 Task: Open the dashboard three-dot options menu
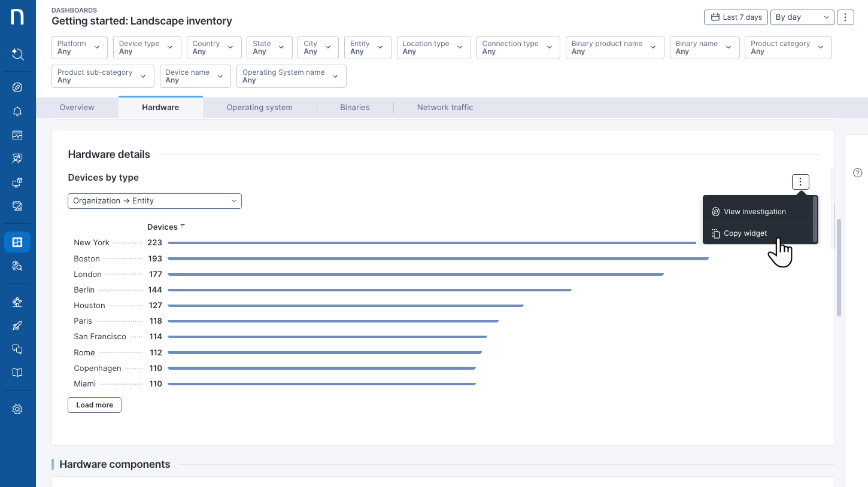click(845, 17)
